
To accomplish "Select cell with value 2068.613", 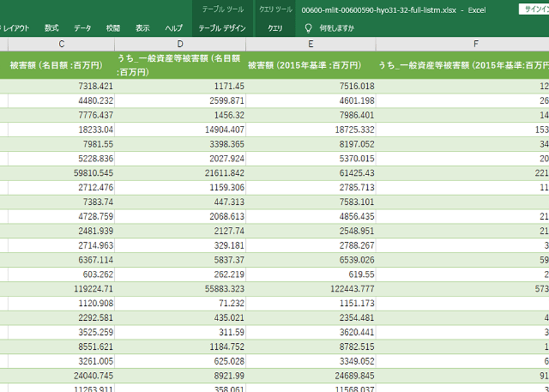I will [x=180, y=217].
